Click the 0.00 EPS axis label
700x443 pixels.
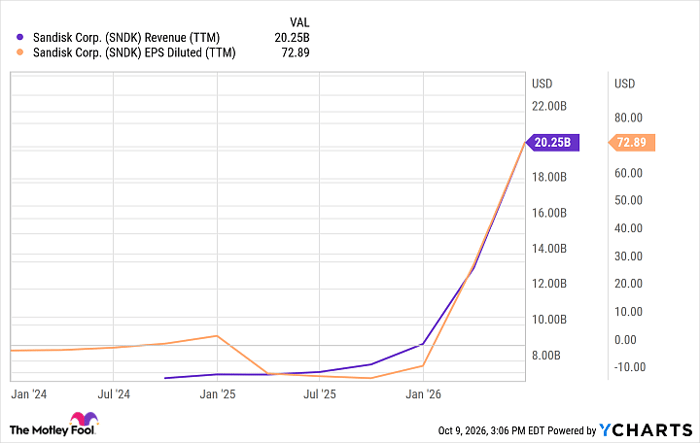click(x=625, y=340)
